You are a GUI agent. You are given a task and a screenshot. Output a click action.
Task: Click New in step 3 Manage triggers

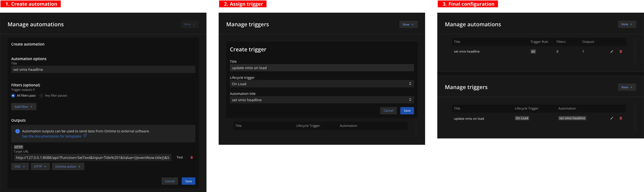(x=627, y=87)
